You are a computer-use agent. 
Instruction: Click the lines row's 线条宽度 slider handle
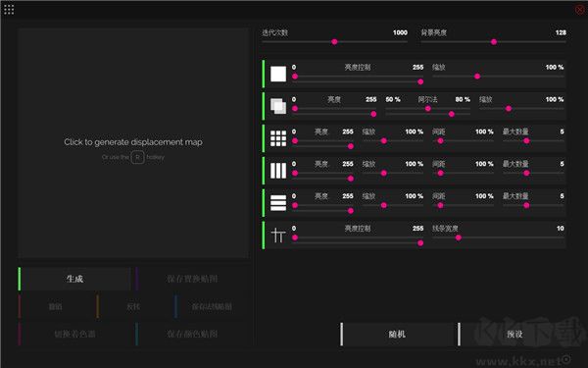tap(459, 237)
